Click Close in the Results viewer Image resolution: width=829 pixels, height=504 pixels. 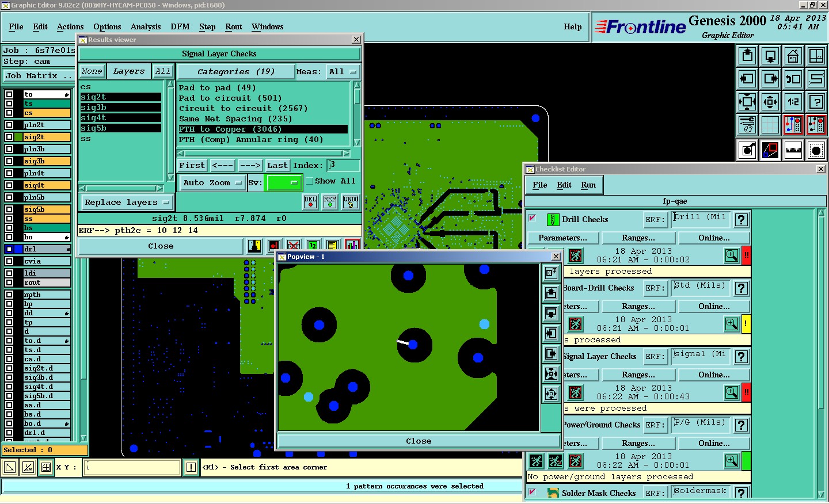pyautogui.click(x=161, y=246)
